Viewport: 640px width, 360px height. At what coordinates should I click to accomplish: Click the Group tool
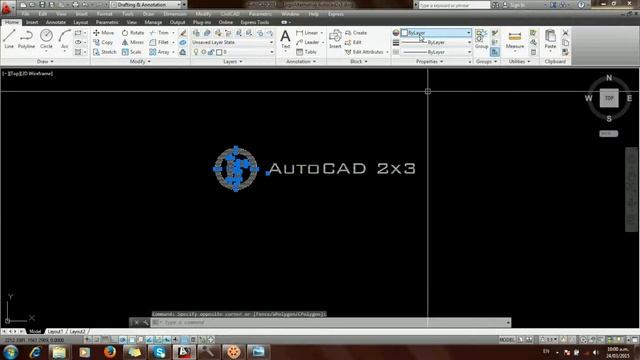(x=481, y=39)
